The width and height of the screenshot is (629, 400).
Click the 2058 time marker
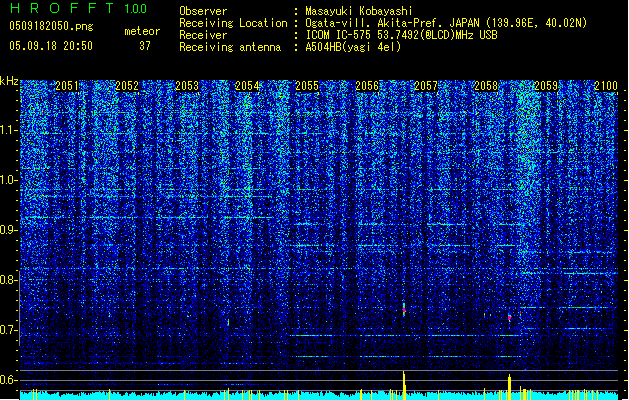(x=486, y=86)
